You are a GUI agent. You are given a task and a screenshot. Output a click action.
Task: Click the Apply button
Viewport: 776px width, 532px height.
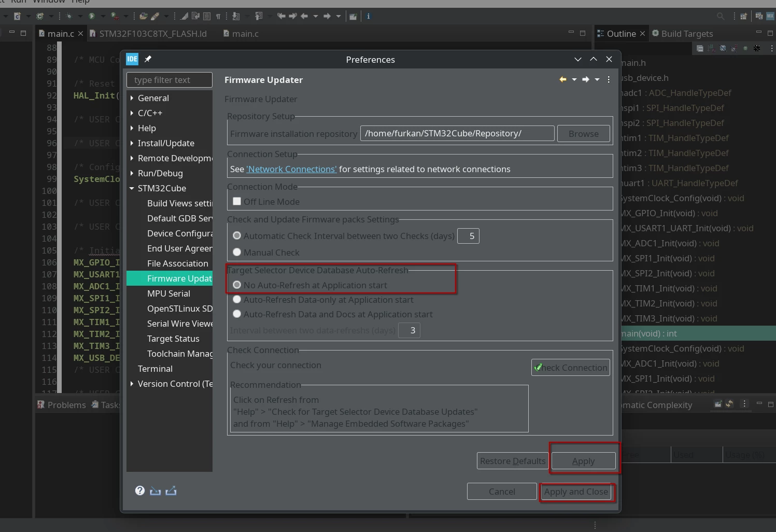coord(583,461)
